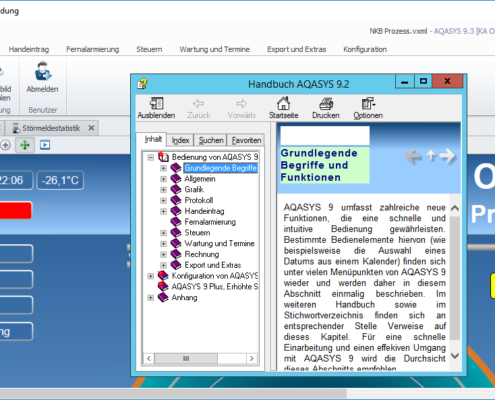Select Grundlegende Begriffe in the tree
This screenshot has height=400, width=495.
pyautogui.click(x=221, y=168)
